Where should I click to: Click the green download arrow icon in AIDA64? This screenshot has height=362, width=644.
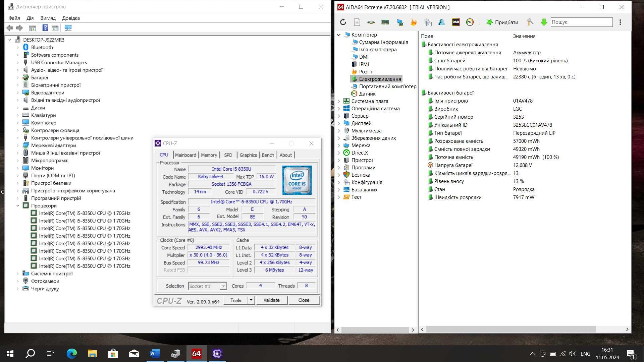(544, 22)
